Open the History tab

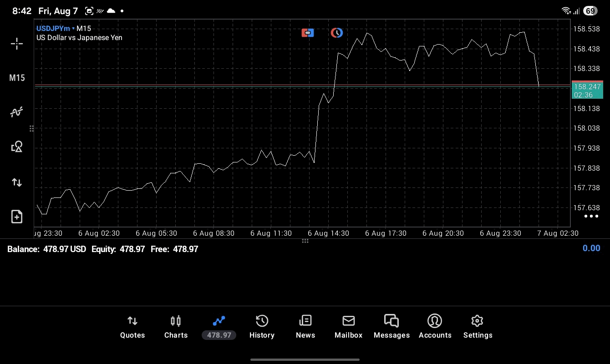pyautogui.click(x=262, y=327)
